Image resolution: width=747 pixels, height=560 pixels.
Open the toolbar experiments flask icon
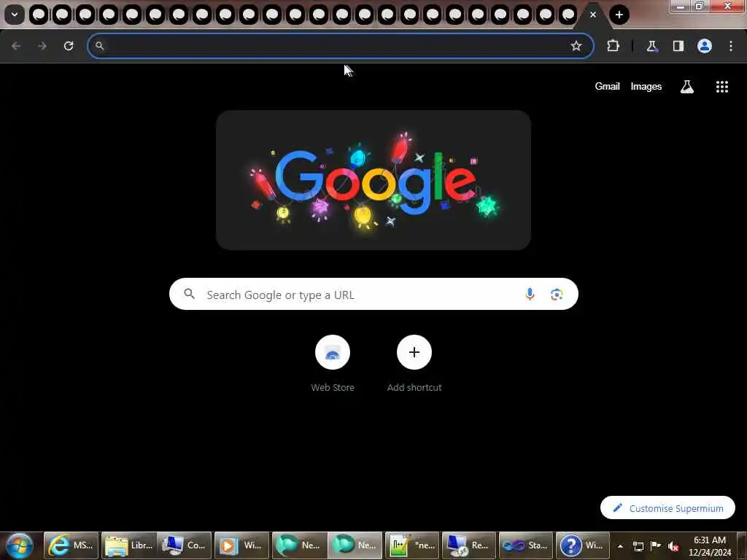pyautogui.click(x=651, y=46)
